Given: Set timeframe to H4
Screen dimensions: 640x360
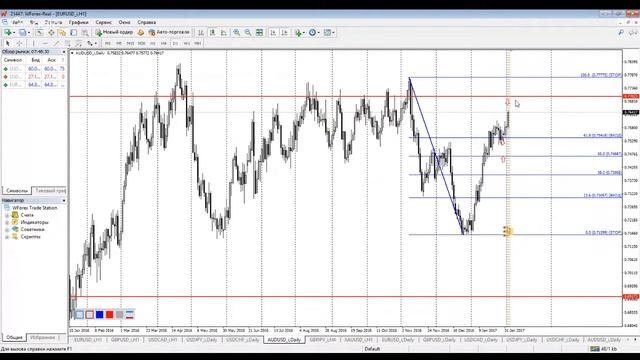Looking at the screenshot, I should 164,43.
